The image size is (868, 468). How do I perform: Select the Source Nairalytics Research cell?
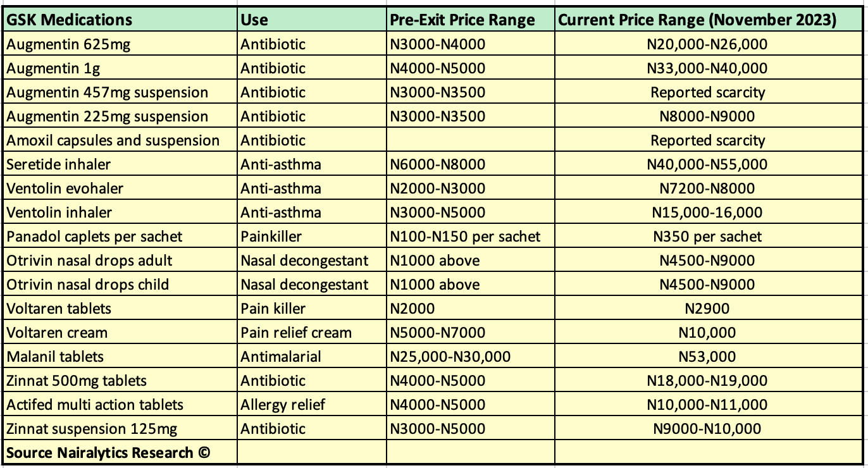120,453
